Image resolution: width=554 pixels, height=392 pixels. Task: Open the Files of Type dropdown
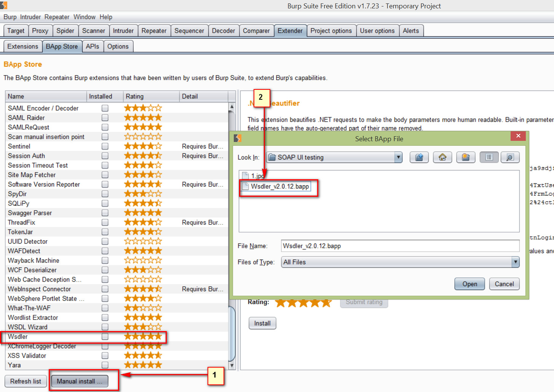pyautogui.click(x=516, y=262)
